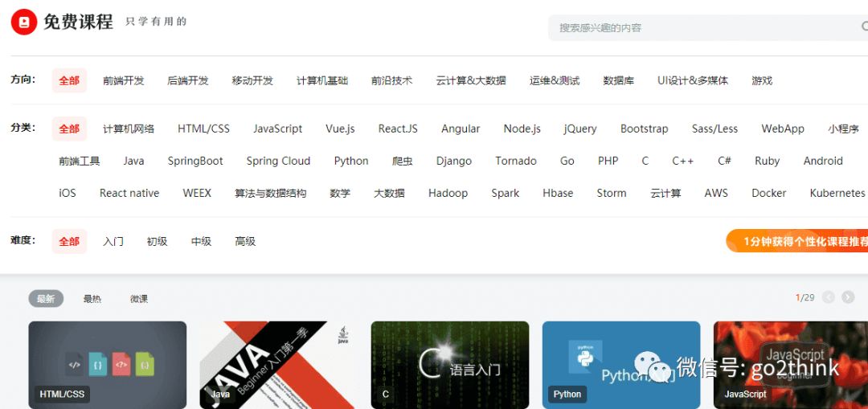Viewport: 868px width, 409px height.
Task: Filter by Python category link
Action: (351, 161)
